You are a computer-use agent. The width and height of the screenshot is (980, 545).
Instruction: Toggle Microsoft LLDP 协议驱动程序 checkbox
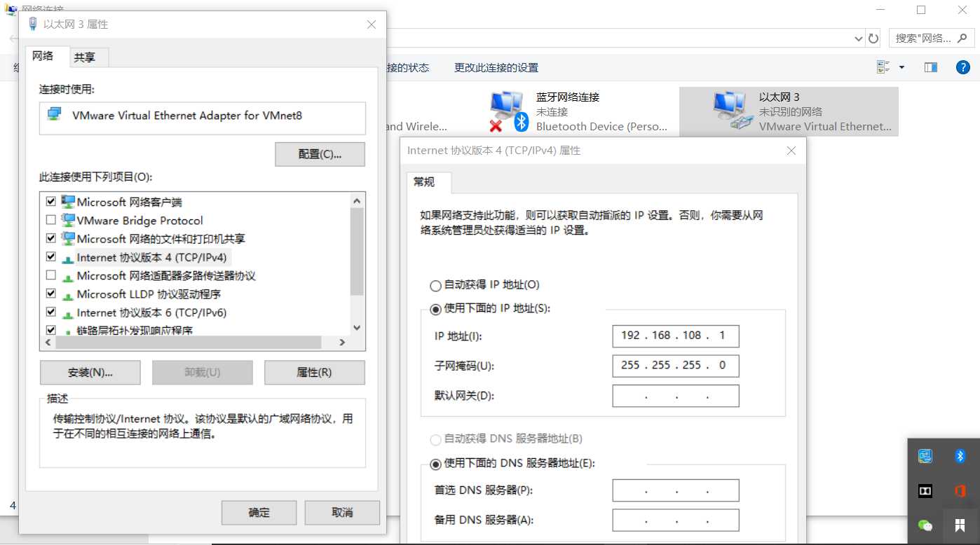(50, 294)
